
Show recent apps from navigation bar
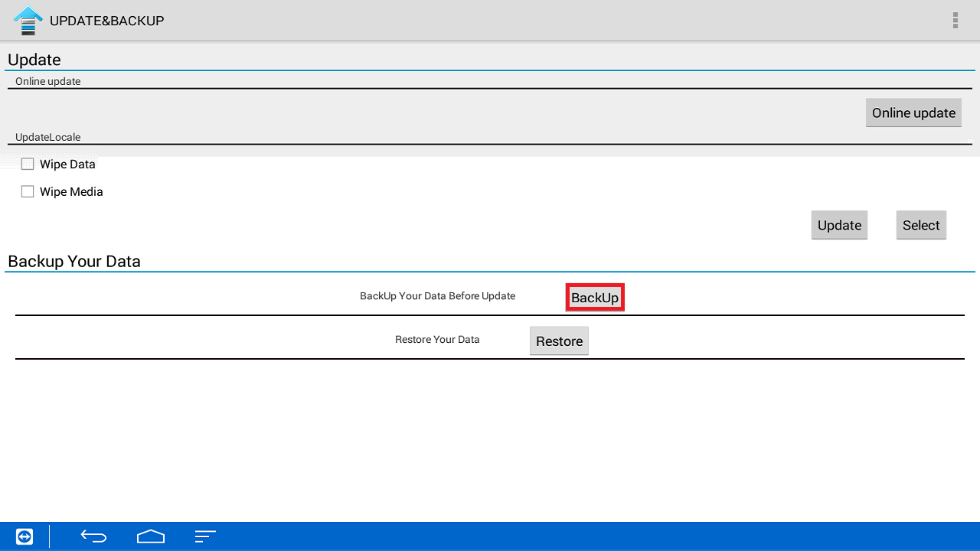click(x=205, y=536)
